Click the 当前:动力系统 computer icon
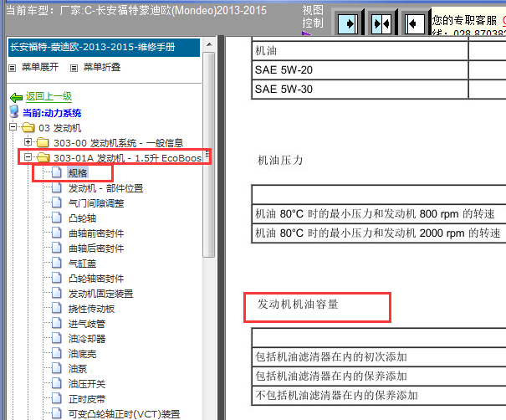This screenshot has height=420, width=506. (x=14, y=112)
